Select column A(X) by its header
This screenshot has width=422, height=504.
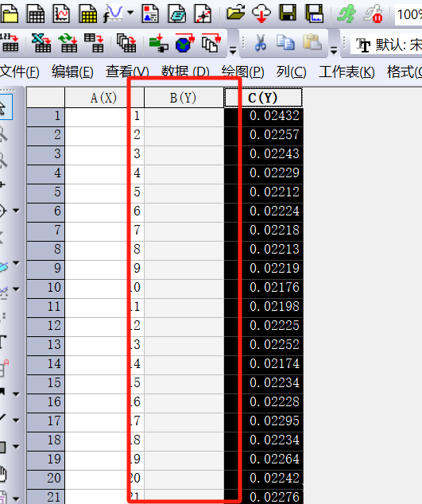point(104,98)
